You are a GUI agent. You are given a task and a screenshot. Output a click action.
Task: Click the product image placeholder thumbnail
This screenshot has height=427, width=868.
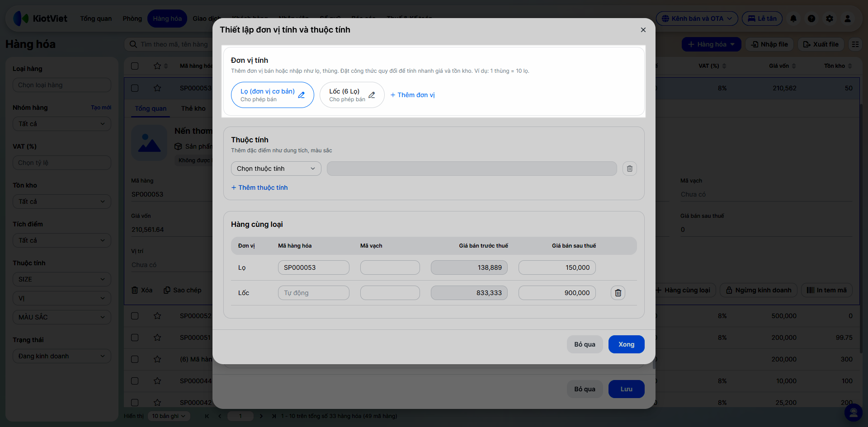[x=149, y=143]
